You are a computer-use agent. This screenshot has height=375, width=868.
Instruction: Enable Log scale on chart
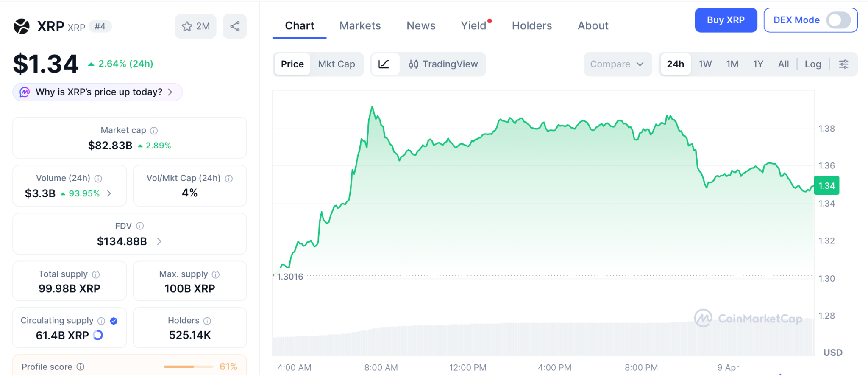tap(812, 64)
